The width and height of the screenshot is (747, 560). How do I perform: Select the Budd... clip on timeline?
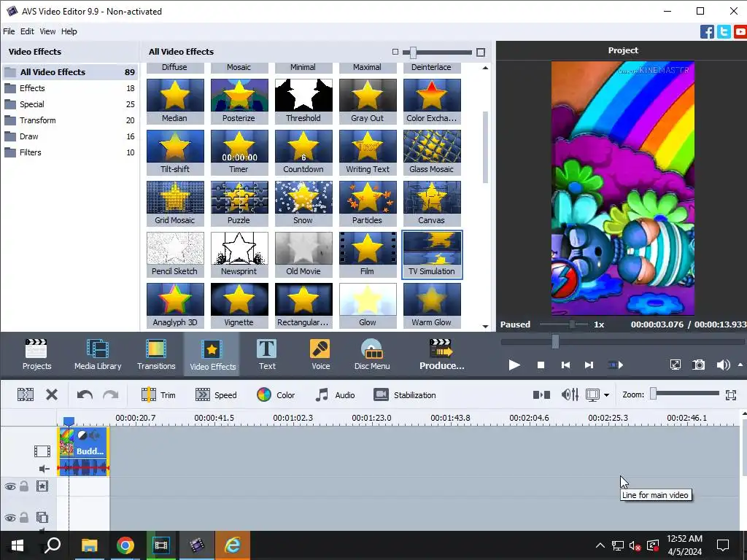pyautogui.click(x=84, y=451)
